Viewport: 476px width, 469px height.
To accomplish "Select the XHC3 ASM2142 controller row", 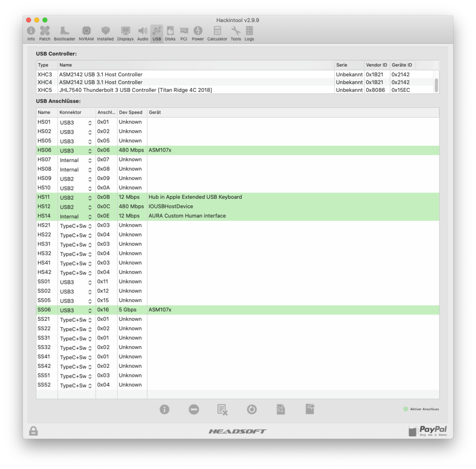I will tap(235, 74).
